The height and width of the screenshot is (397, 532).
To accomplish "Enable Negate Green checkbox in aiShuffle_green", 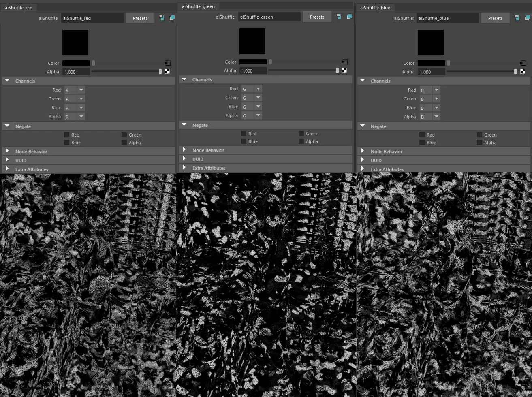I will (301, 133).
